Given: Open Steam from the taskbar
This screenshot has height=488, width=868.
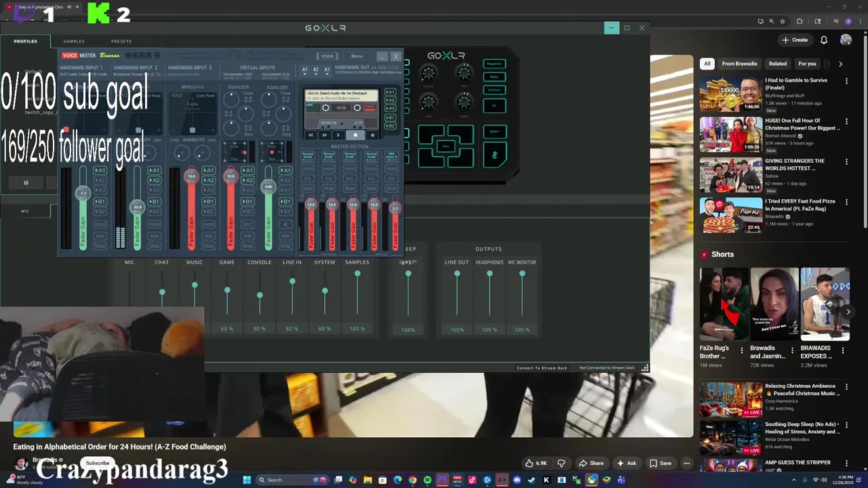Looking at the screenshot, I should (532, 480).
